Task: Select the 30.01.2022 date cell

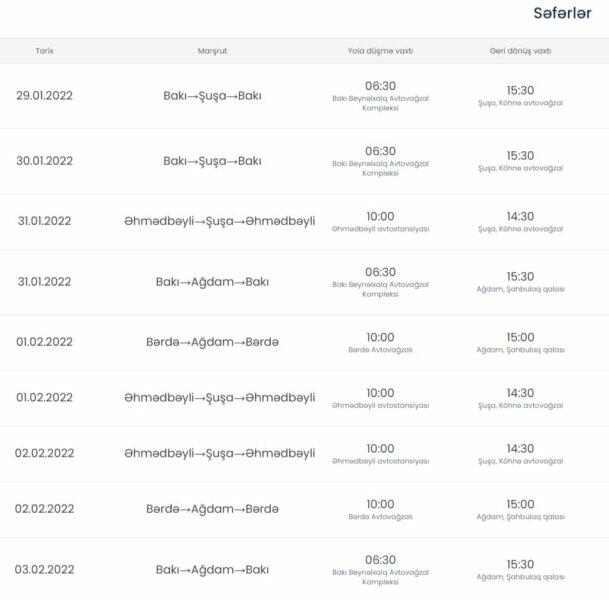Action: click(x=44, y=160)
